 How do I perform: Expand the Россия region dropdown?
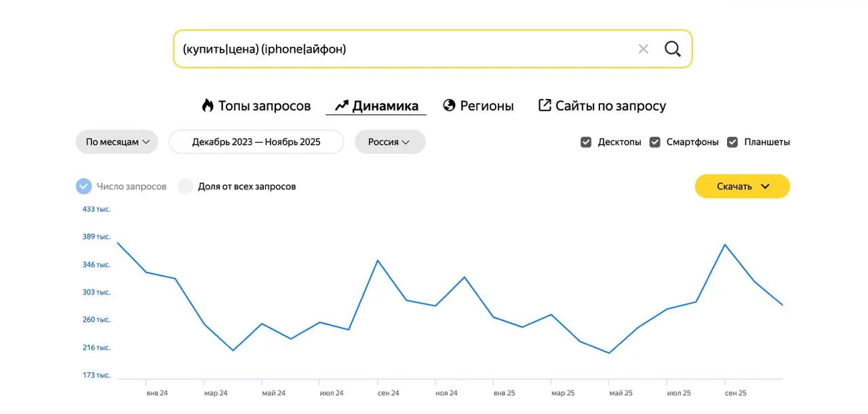tap(389, 142)
